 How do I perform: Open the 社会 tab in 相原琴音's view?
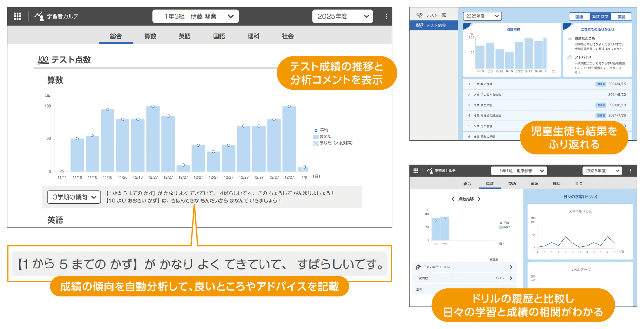click(579, 184)
